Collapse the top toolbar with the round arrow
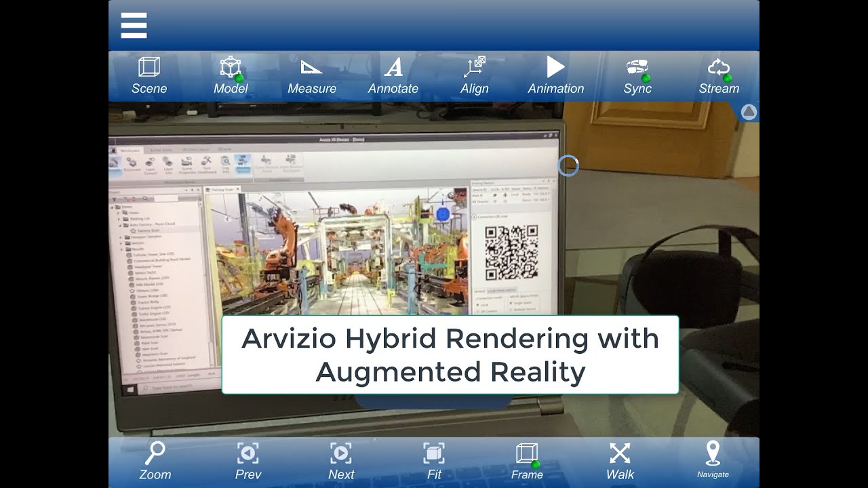868x488 pixels. tap(749, 112)
